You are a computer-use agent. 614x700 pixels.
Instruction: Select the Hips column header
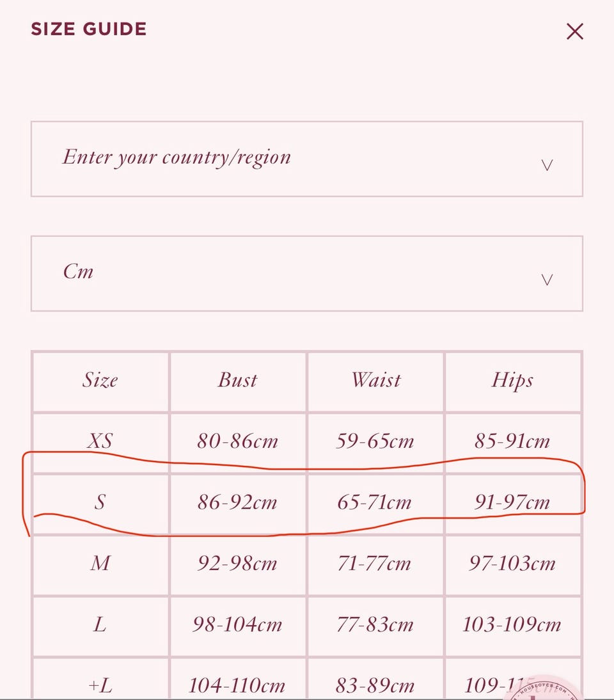[x=513, y=381]
